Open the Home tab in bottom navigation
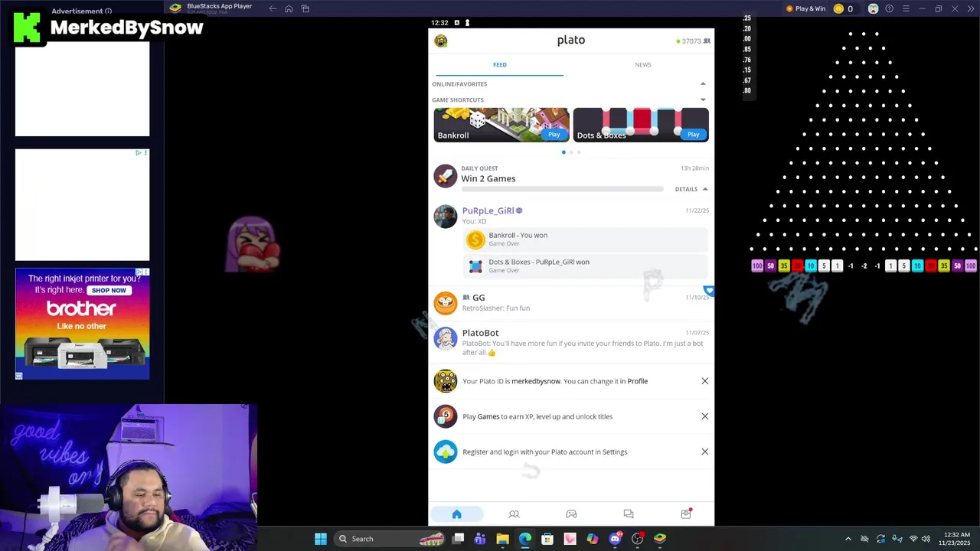Image resolution: width=980 pixels, height=551 pixels. tap(456, 514)
